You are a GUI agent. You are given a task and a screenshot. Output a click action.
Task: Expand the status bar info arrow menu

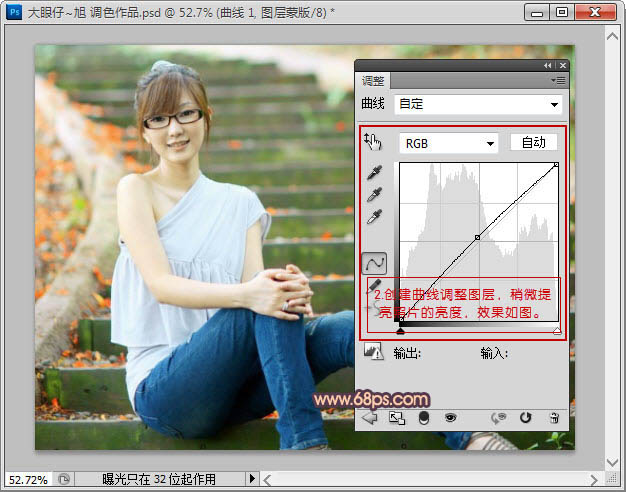click(253, 480)
